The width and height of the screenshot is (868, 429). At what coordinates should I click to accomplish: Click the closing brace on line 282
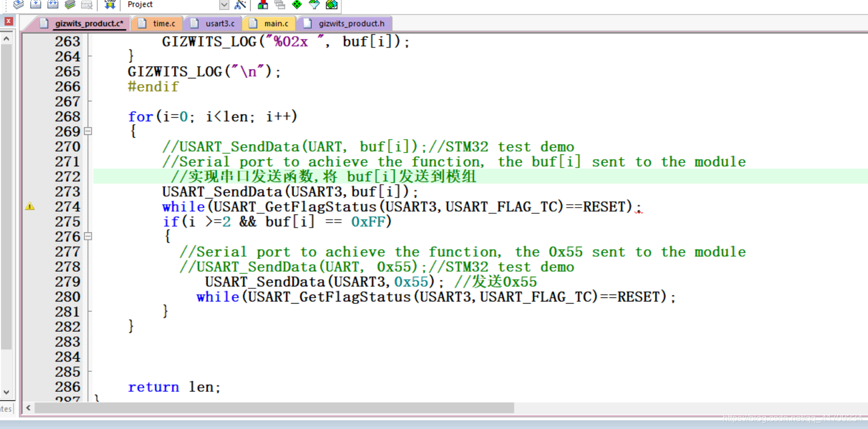[131, 327]
